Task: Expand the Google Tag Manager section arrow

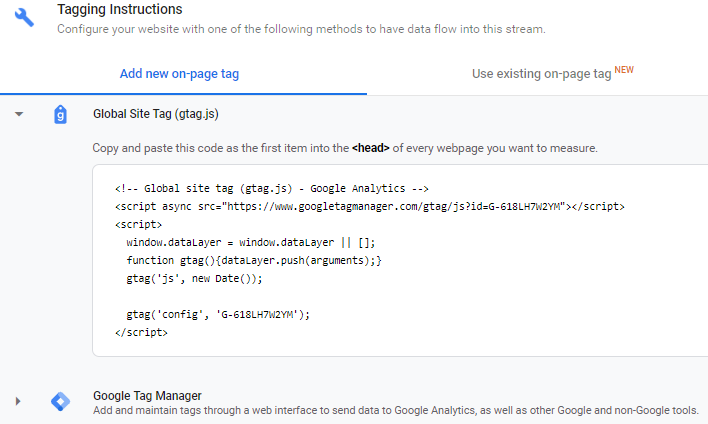Action: click(18, 401)
